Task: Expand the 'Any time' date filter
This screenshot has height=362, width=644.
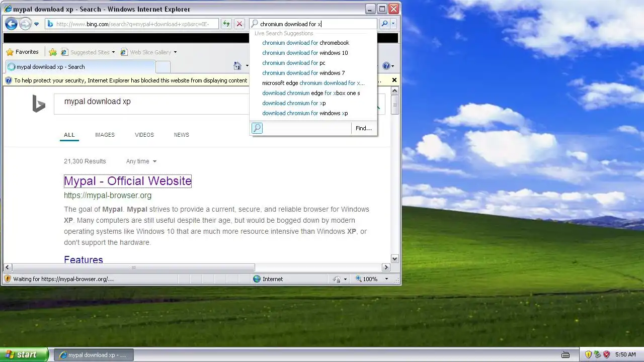Action: (141, 161)
